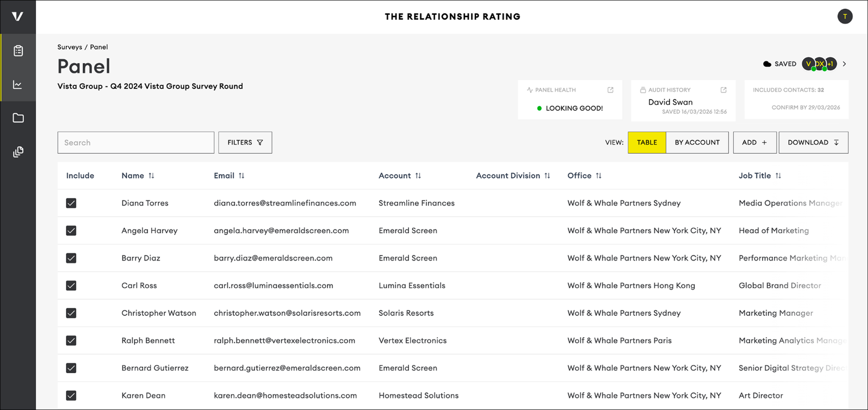Open the analytics chart sidebar icon
The height and width of the screenshot is (410, 868).
(17, 85)
